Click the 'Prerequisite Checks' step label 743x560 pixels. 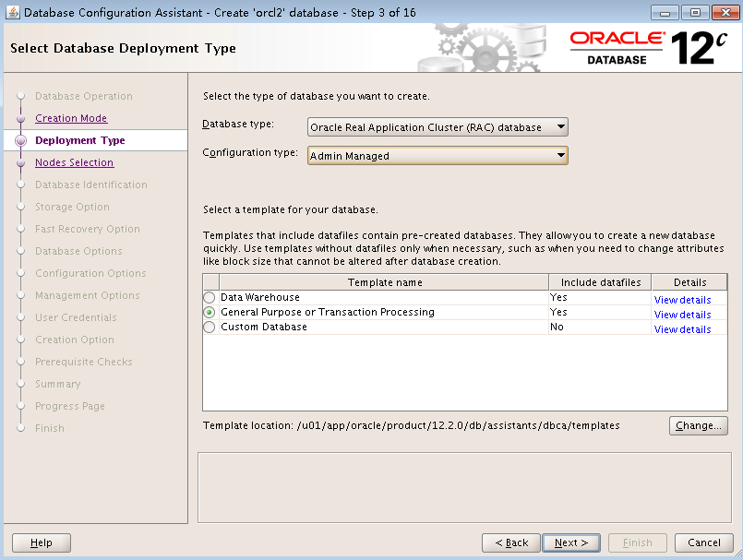tap(84, 362)
